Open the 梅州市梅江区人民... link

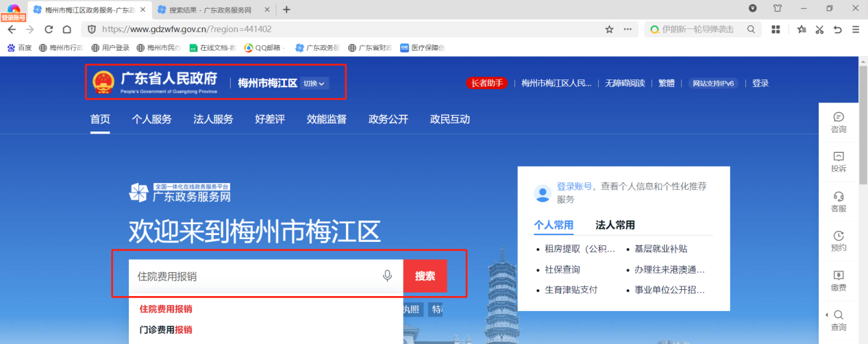[x=556, y=84]
